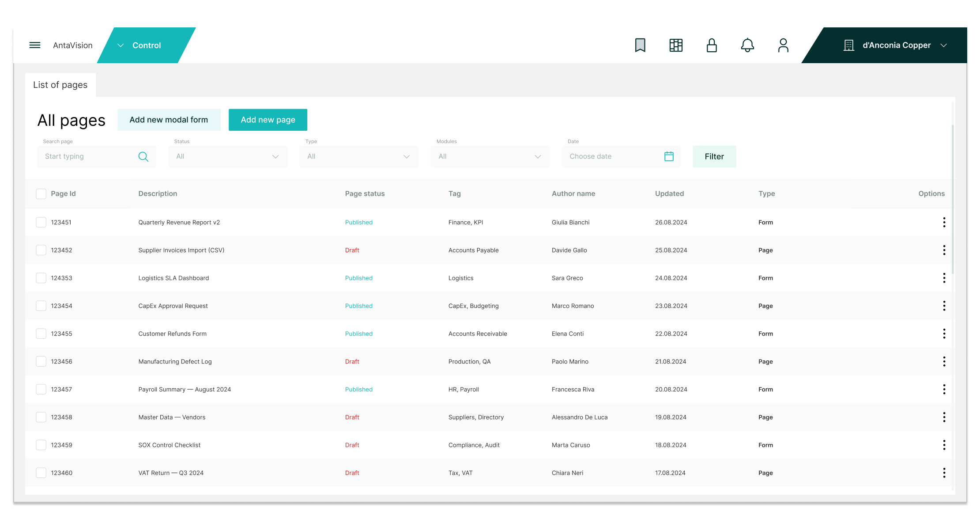The height and width of the screenshot is (530, 980).
Task: Open the apps grid icon
Action: (x=676, y=45)
